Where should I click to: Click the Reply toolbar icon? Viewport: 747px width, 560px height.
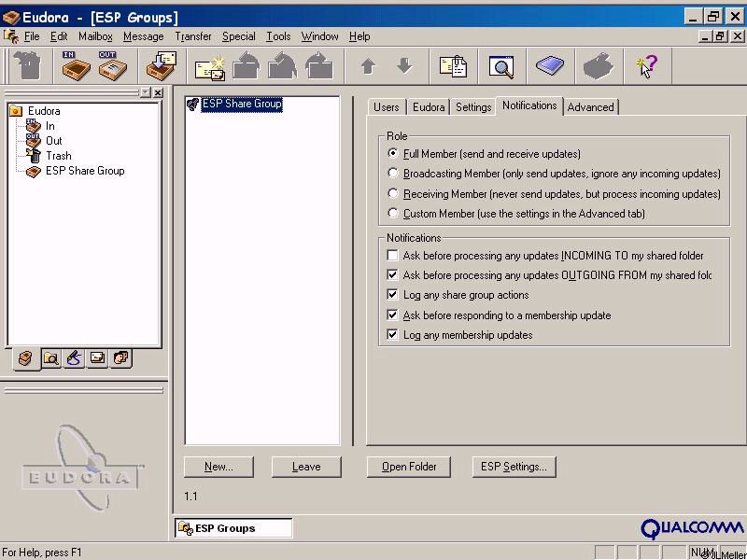[x=247, y=66]
